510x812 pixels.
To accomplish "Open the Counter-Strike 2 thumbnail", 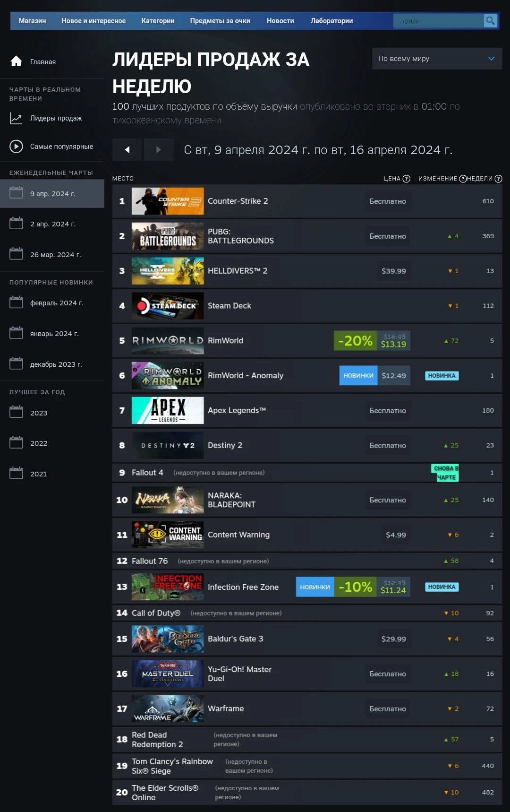I will (168, 201).
